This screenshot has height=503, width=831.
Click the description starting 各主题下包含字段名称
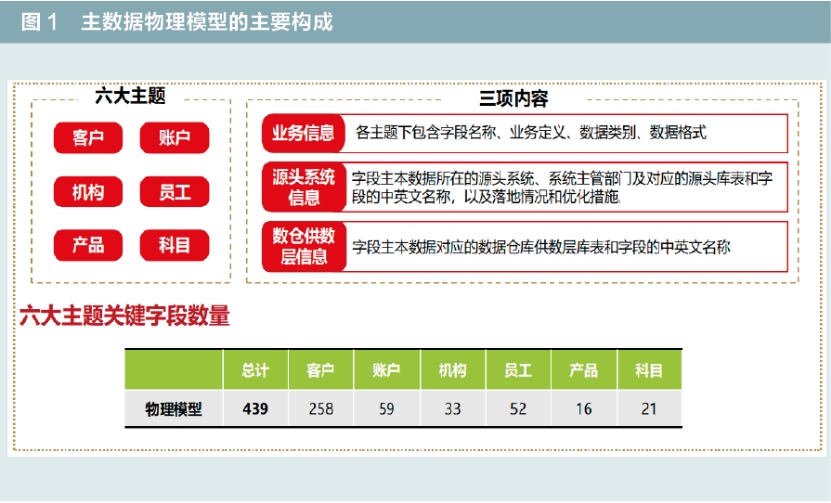[x=531, y=132]
